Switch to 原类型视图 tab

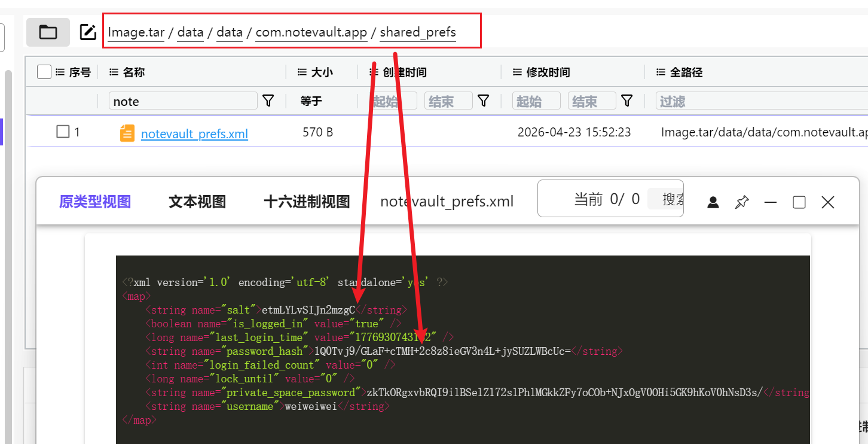(95, 202)
